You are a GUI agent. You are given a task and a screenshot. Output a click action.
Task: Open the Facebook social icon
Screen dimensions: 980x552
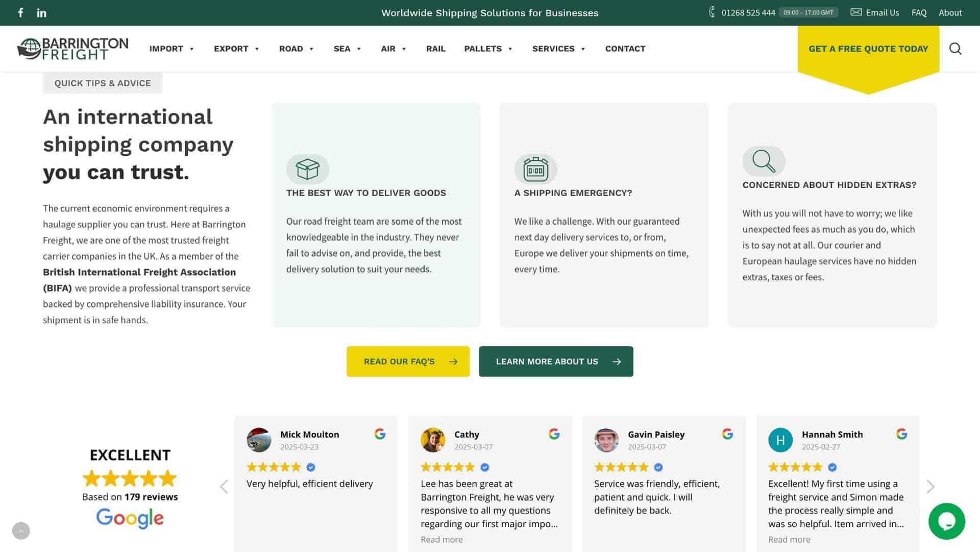coord(20,13)
